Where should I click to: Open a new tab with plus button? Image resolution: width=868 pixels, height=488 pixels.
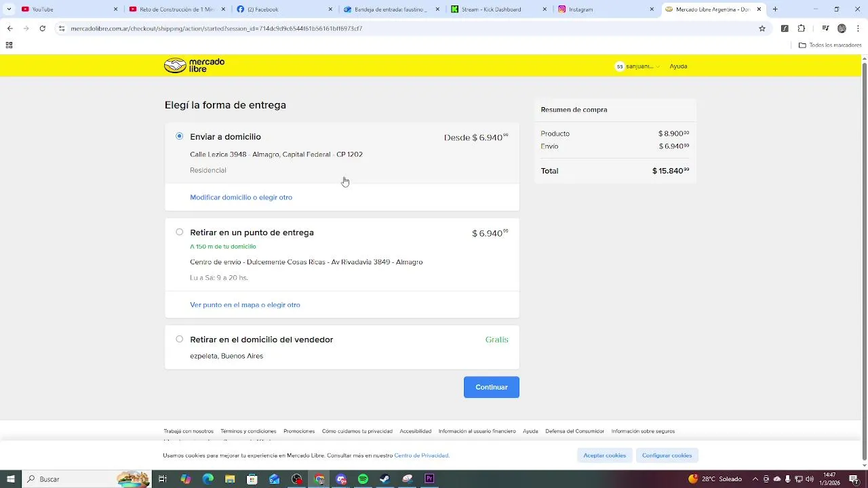pos(775,9)
